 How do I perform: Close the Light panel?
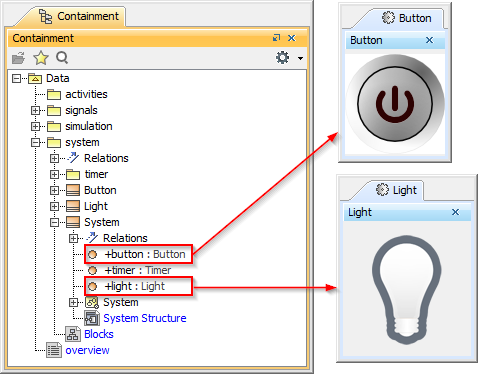[455, 212]
